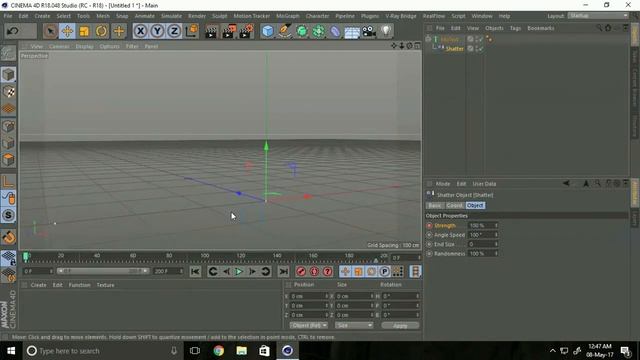Step to next frame
The image size is (640, 360).
click(x=252, y=271)
